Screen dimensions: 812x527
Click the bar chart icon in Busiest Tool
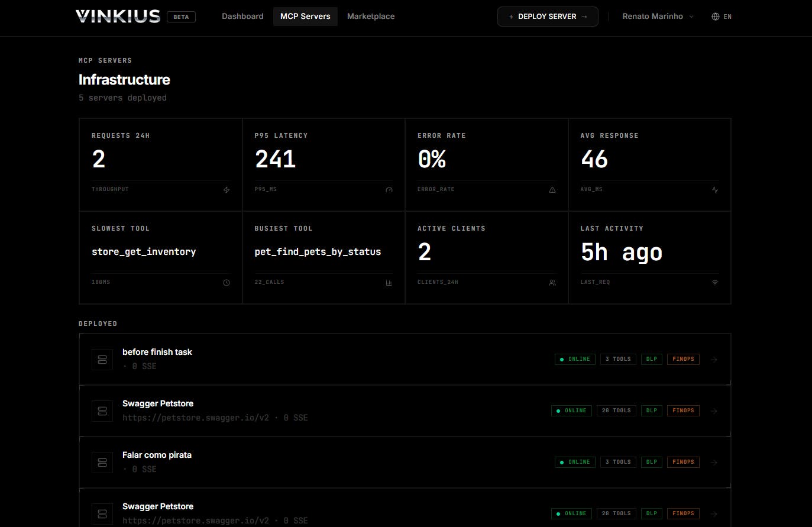(389, 283)
